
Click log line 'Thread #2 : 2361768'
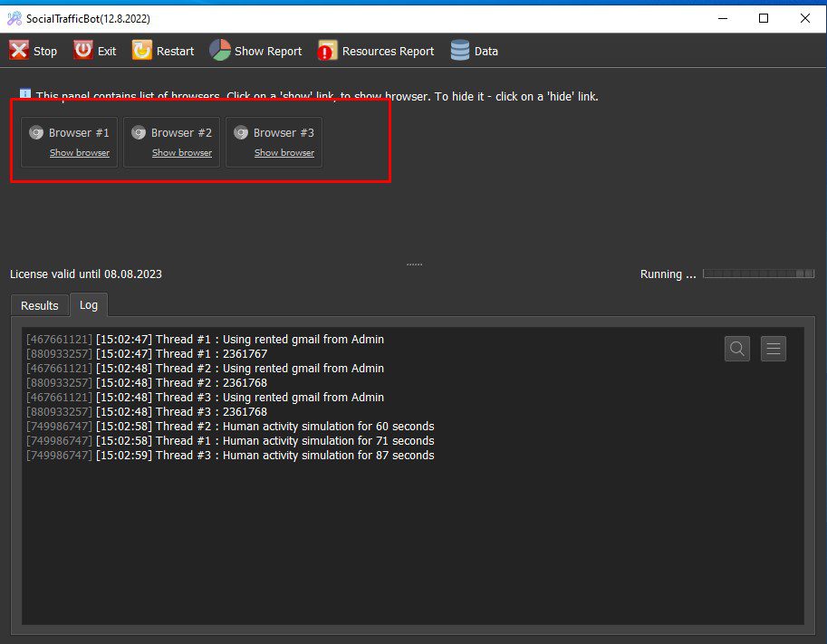[147, 383]
